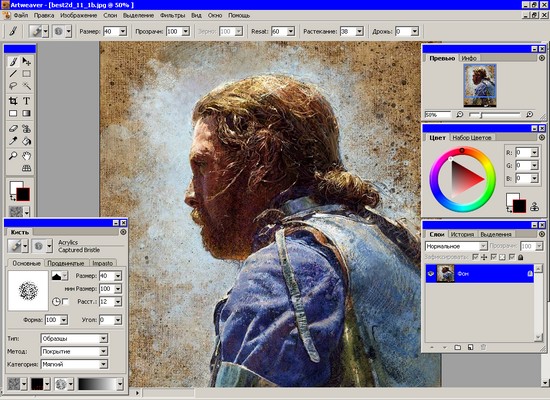Screen dimensions: 550x400
Task: Click the color wheel triangle in Цвет panel
Action: (x=467, y=179)
